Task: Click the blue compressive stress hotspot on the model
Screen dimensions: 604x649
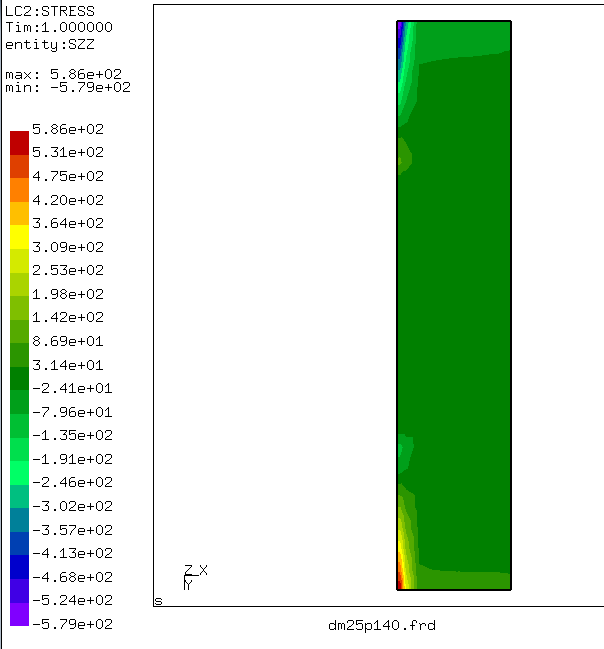Action: (x=400, y=41)
